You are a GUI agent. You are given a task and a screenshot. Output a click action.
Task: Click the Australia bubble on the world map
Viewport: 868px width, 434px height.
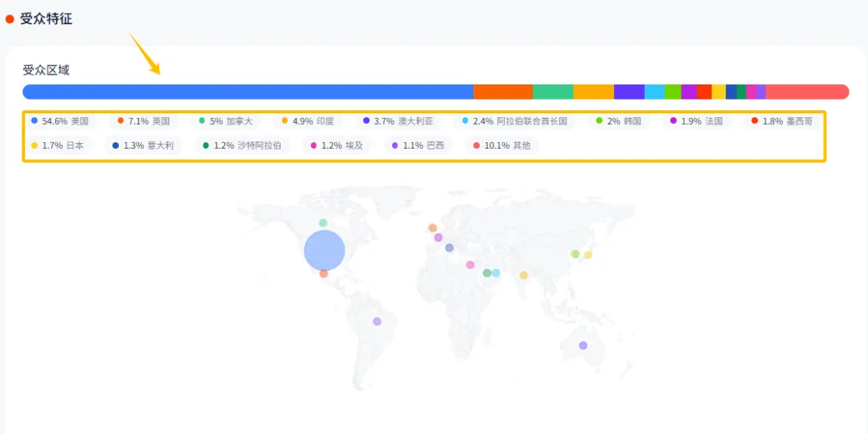(583, 346)
